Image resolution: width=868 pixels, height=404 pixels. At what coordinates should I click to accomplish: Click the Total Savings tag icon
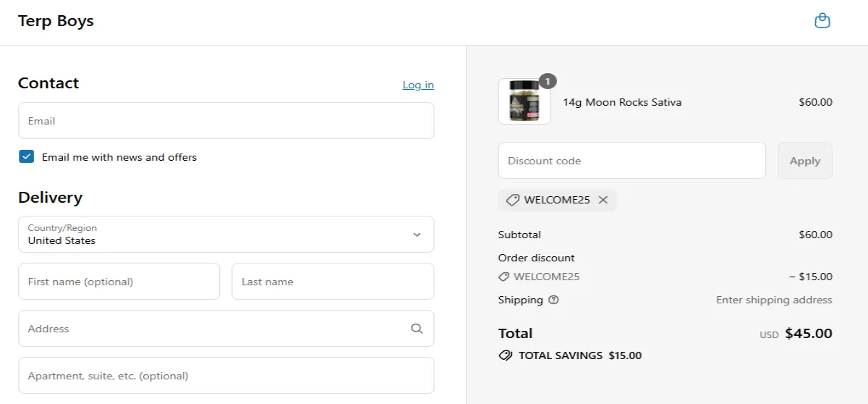click(506, 355)
